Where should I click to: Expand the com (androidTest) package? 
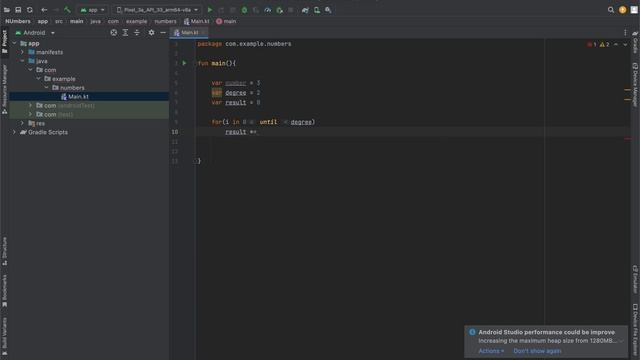pos(30,105)
